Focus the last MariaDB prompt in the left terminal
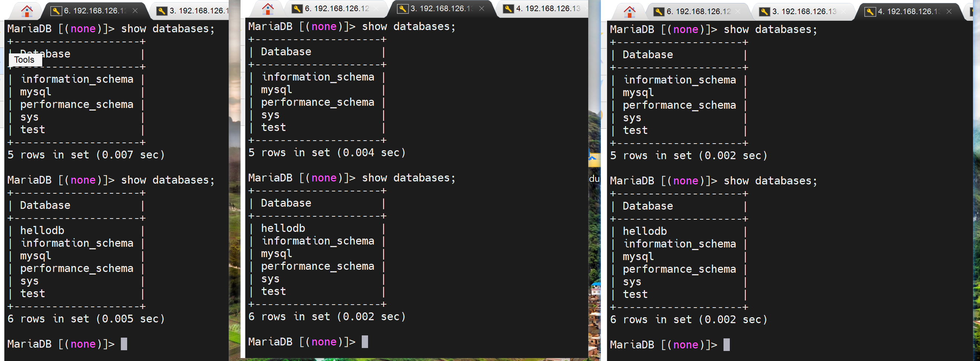 [124, 344]
